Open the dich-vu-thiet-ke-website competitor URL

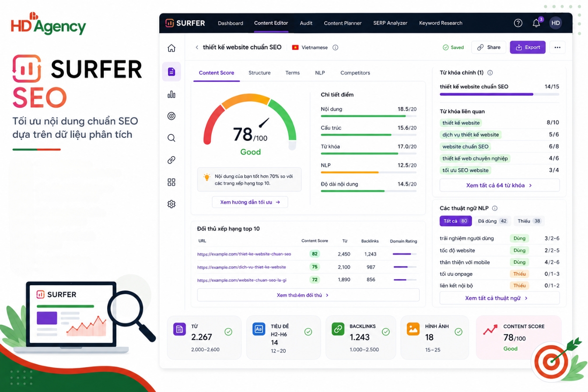(x=241, y=267)
